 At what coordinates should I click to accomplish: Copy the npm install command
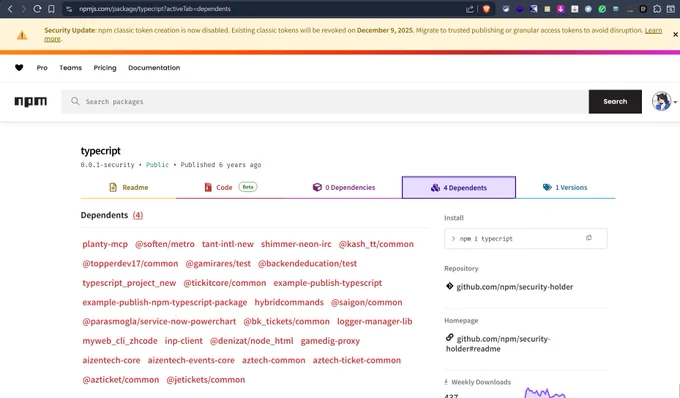pos(588,238)
